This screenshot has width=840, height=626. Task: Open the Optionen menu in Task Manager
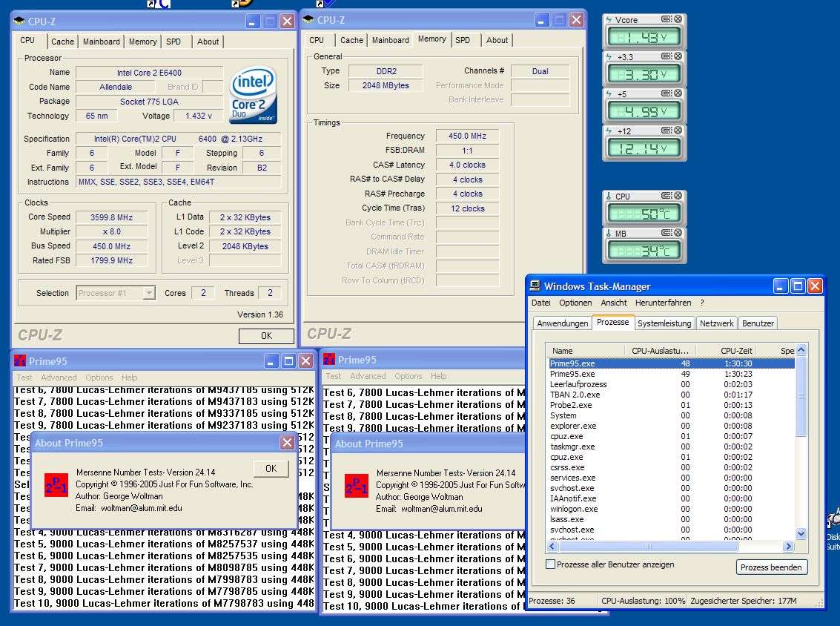(x=575, y=303)
